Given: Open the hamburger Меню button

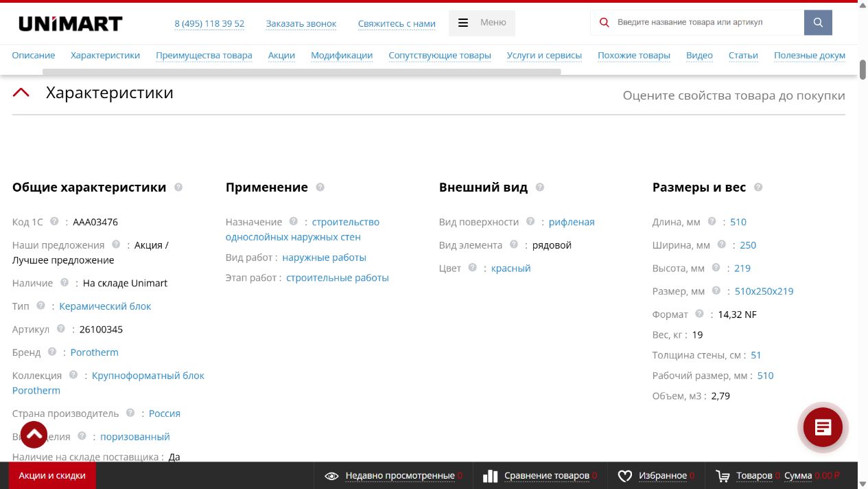Looking at the screenshot, I should [482, 23].
